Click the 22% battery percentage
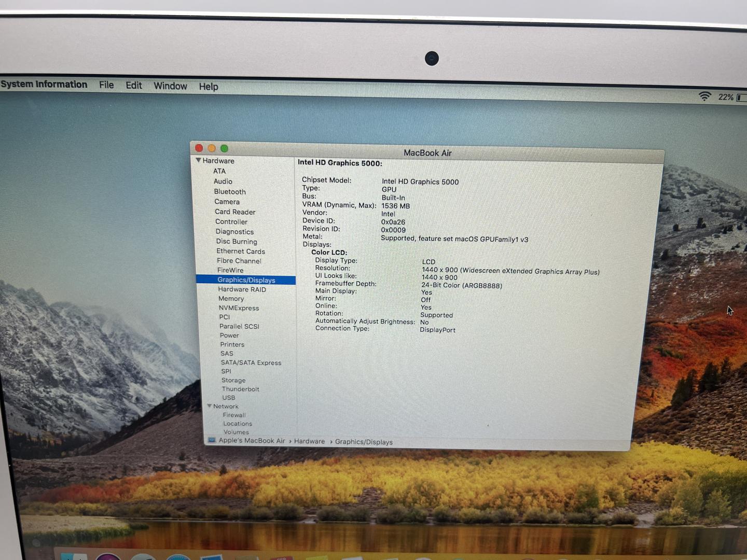The image size is (747, 560). coord(726,97)
